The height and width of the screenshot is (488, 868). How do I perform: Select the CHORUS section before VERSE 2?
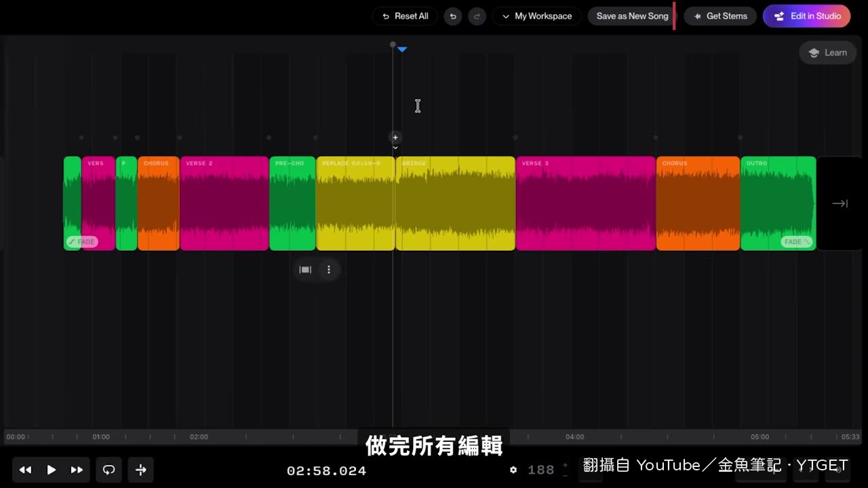pyautogui.click(x=159, y=203)
